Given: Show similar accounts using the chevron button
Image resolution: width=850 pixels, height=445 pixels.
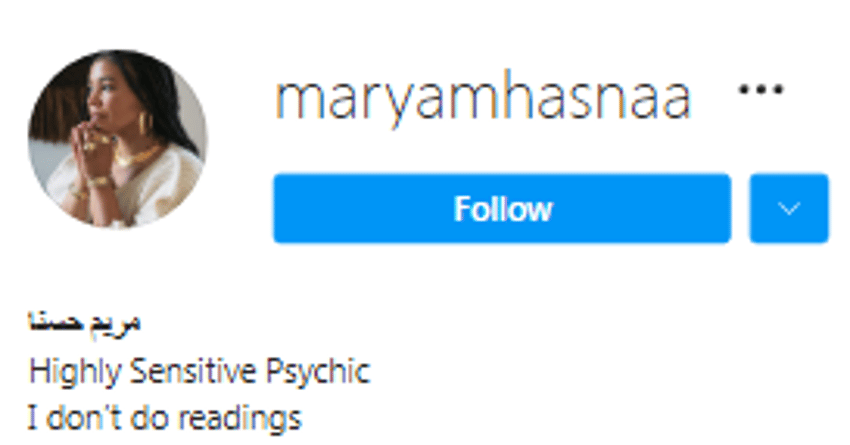Looking at the screenshot, I should point(789,208).
